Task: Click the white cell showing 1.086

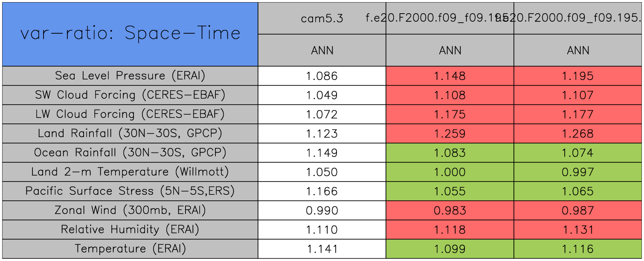Action: [x=322, y=76]
